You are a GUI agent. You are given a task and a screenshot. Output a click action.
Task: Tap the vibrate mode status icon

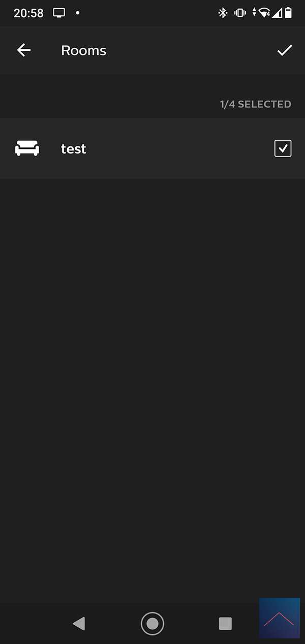(x=240, y=13)
